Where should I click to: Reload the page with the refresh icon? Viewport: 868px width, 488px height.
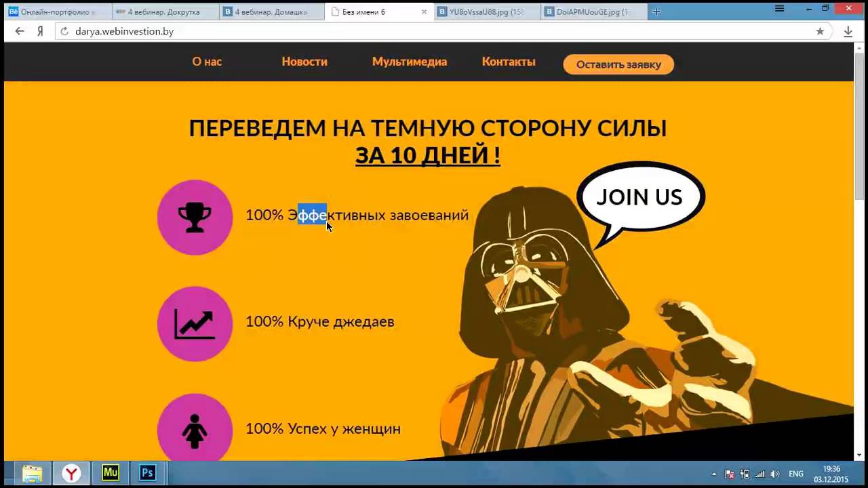point(64,31)
